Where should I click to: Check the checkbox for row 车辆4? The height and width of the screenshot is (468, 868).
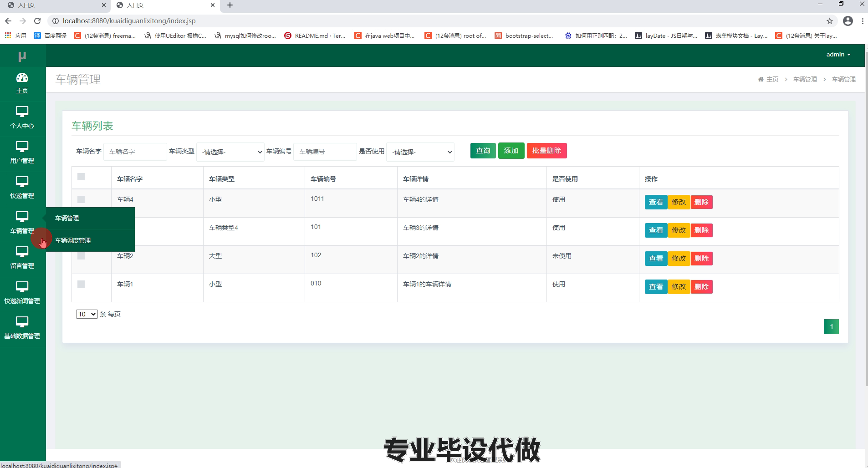coord(81,199)
